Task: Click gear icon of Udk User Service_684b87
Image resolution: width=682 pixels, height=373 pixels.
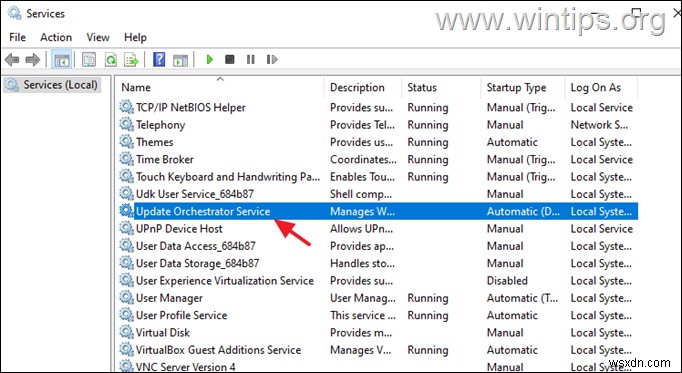Action: (x=126, y=193)
